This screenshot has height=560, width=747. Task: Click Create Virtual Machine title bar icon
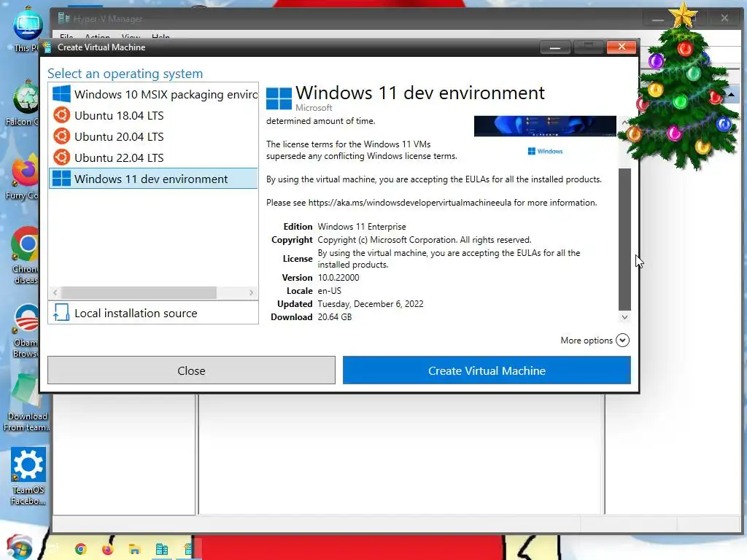pyautogui.click(x=47, y=47)
